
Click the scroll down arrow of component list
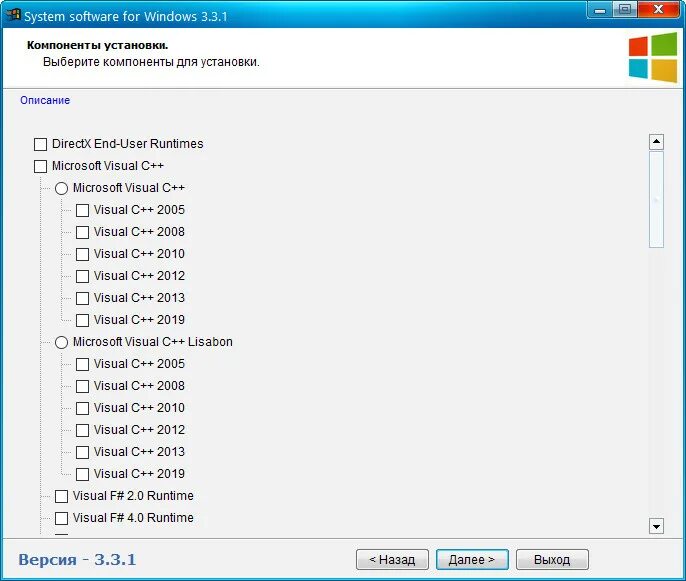(656, 526)
